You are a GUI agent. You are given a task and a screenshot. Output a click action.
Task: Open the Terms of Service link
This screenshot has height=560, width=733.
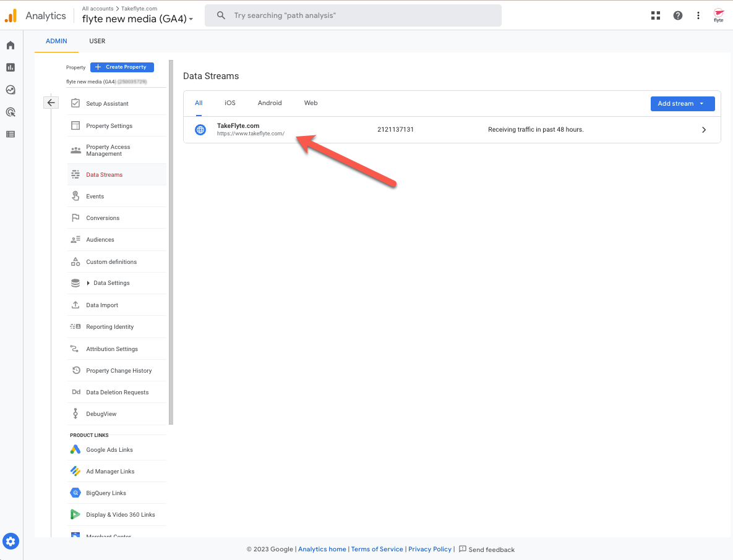(377, 549)
